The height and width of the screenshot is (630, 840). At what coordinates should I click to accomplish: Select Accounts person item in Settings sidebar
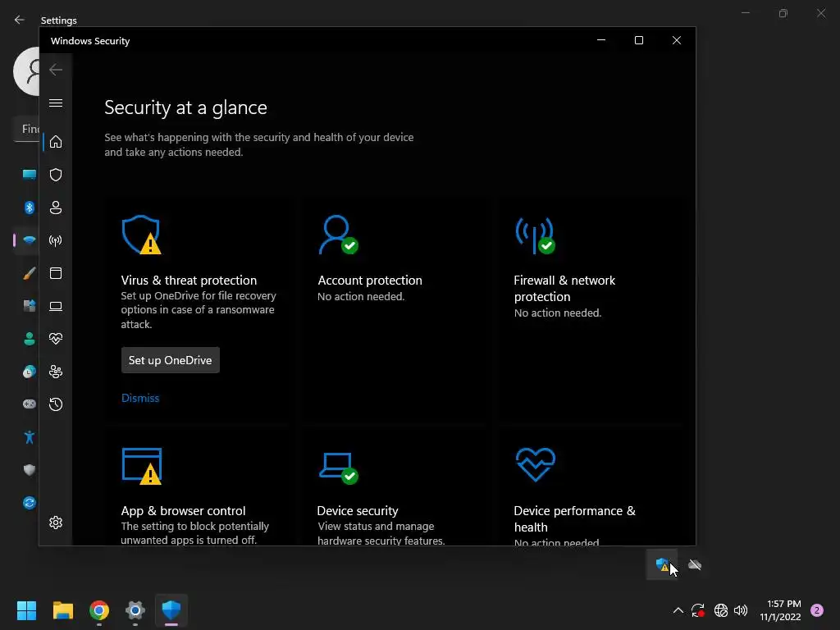click(x=30, y=339)
